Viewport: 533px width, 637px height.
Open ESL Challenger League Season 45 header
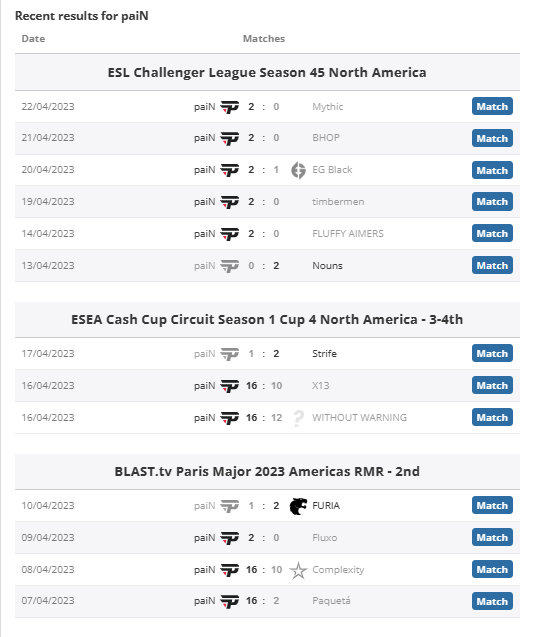(x=267, y=72)
